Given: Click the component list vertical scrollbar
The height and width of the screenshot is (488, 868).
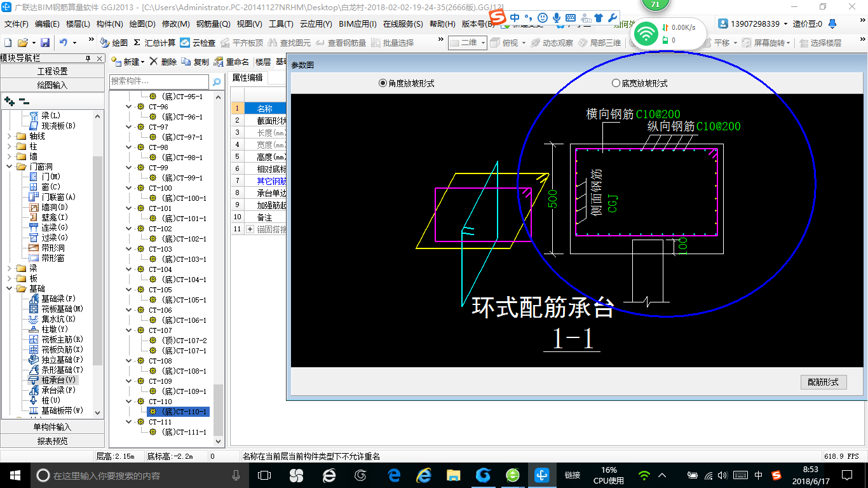Looking at the screenshot, I should [219, 410].
